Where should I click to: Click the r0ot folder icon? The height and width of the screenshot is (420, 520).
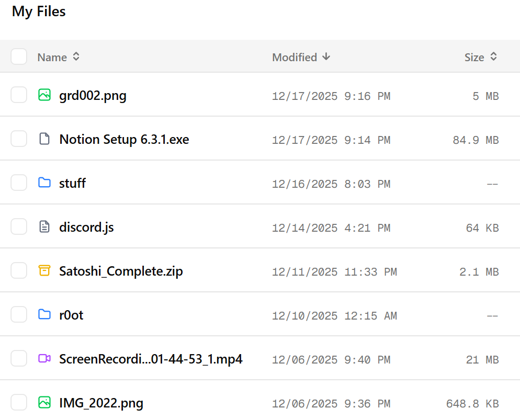click(44, 315)
